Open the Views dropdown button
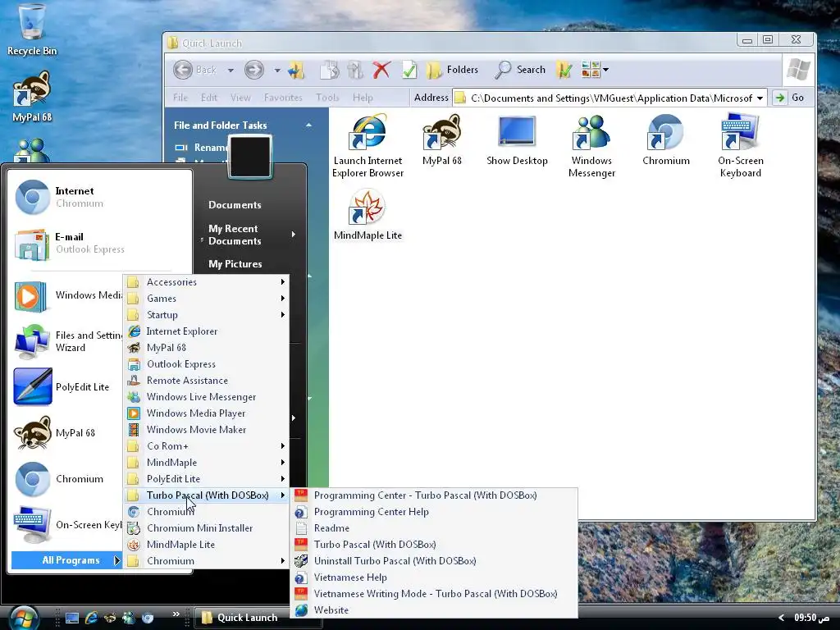 click(596, 70)
